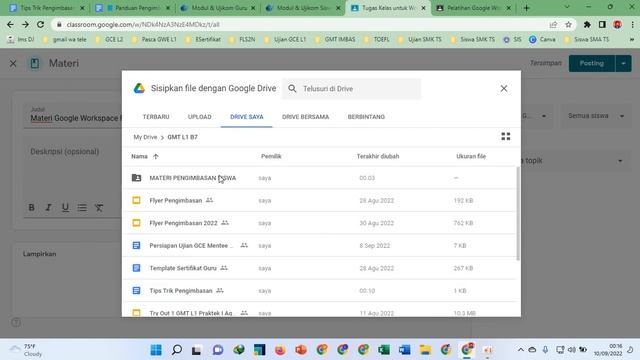Close the Materi editor with X
640x360 pixels.
[x=13, y=63]
